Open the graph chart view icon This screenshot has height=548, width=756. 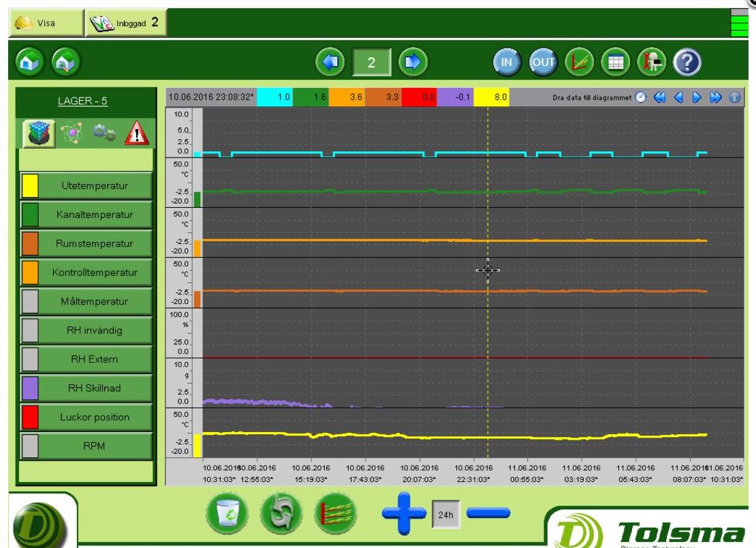pyautogui.click(x=579, y=62)
